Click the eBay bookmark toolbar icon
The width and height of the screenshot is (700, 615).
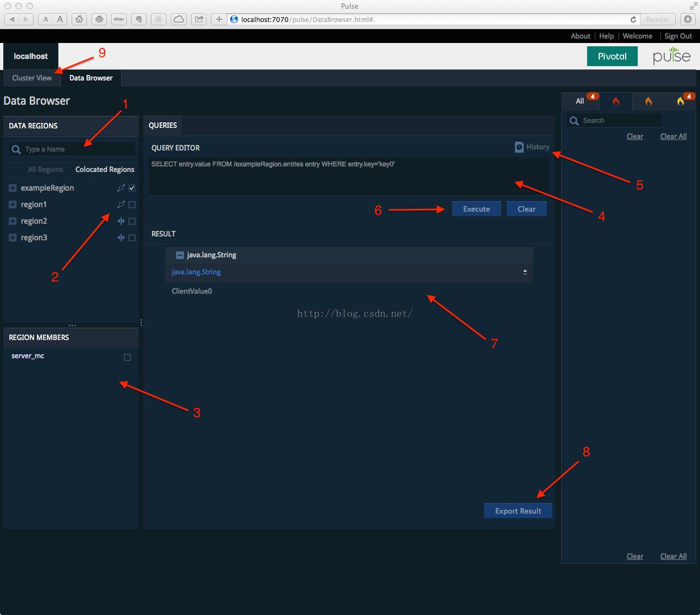(119, 19)
